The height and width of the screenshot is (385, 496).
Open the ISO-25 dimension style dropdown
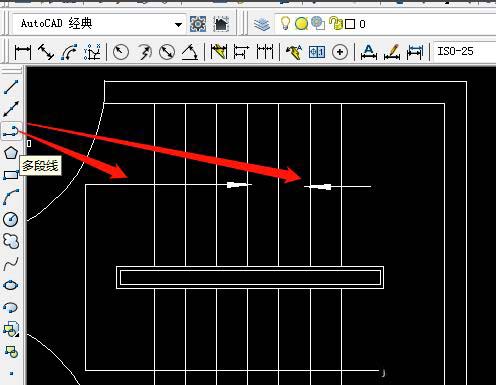click(465, 51)
